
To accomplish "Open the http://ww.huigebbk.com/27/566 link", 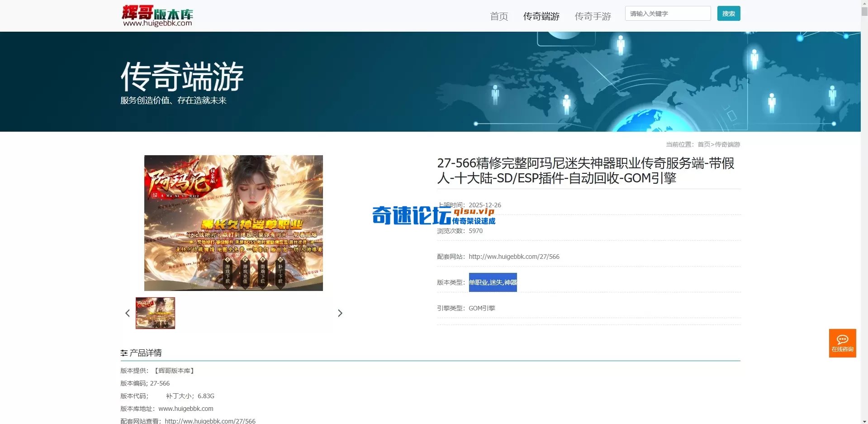I will [514, 256].
